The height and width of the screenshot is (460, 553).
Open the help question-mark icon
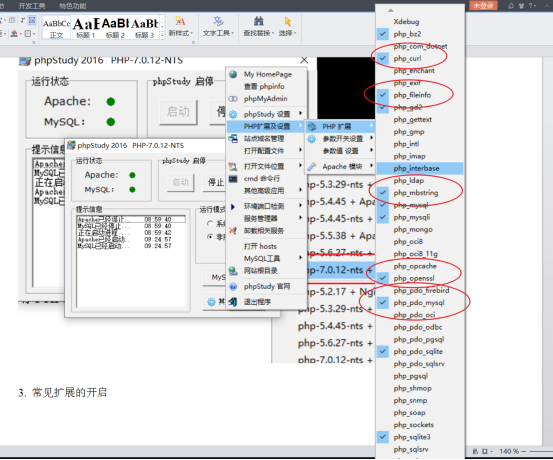coord(530,6)
